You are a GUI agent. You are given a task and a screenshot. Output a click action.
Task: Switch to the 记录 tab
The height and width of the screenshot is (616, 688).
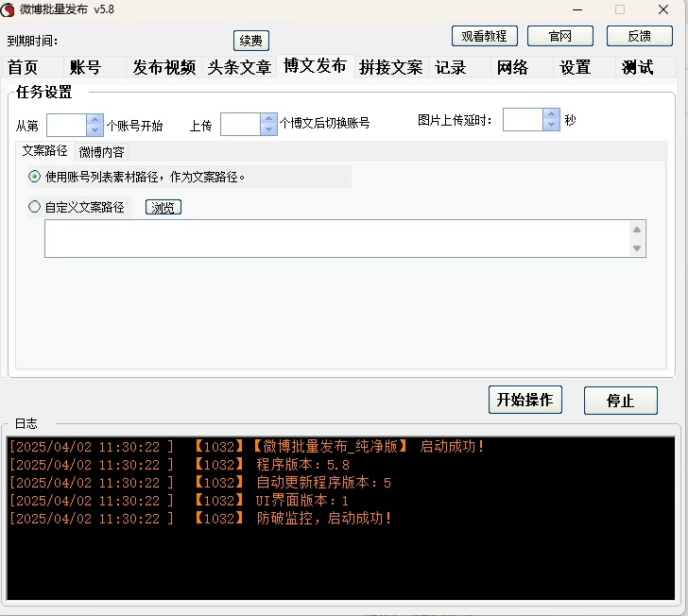459,68
